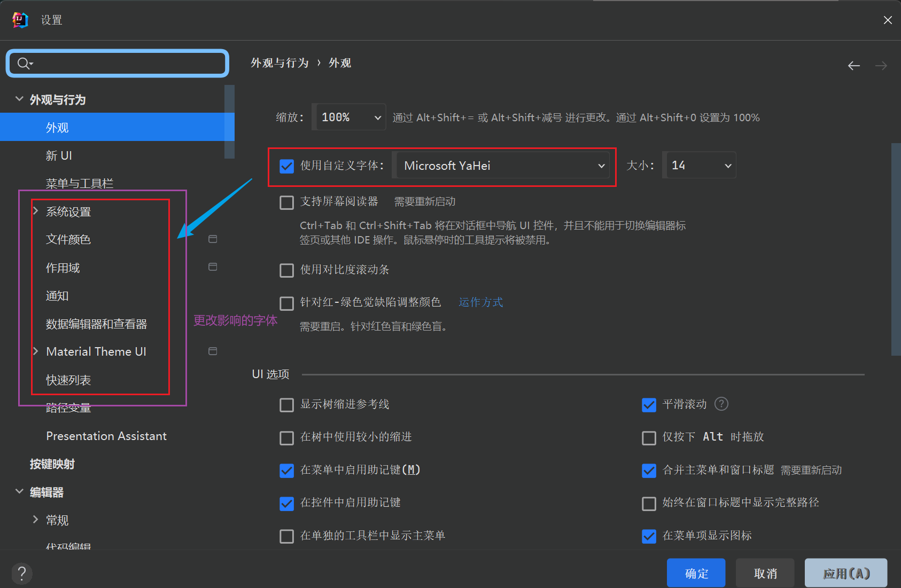The height and width of the screenshot is (588, 901).
Task: Click the settings tree vertical scrollbar
Action: coord(230,122)
